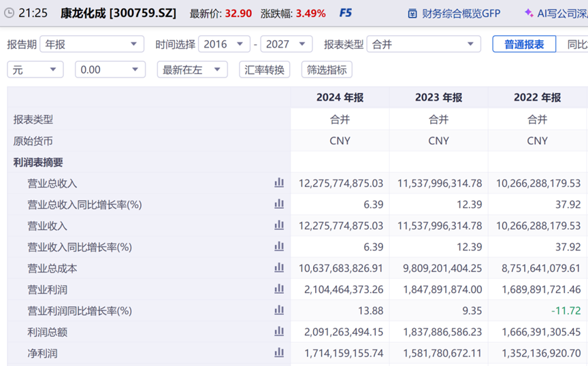Click the 2024 年报 column header

point(340,97)
